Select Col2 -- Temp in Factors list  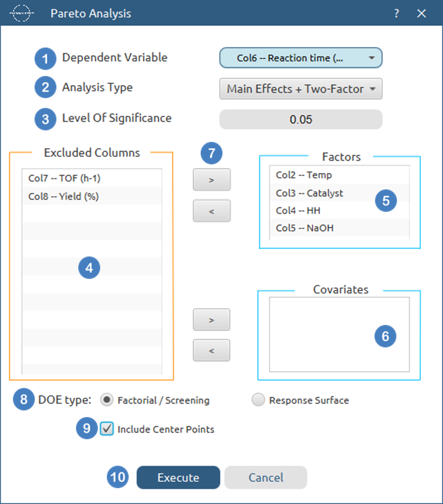pyautogui.click(x=304, y=175)
